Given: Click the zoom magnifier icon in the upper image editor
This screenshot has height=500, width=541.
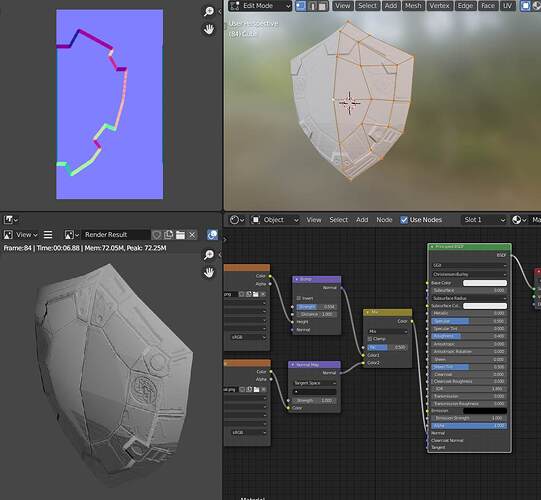Looking at the screenshot, I should [209, 11].
